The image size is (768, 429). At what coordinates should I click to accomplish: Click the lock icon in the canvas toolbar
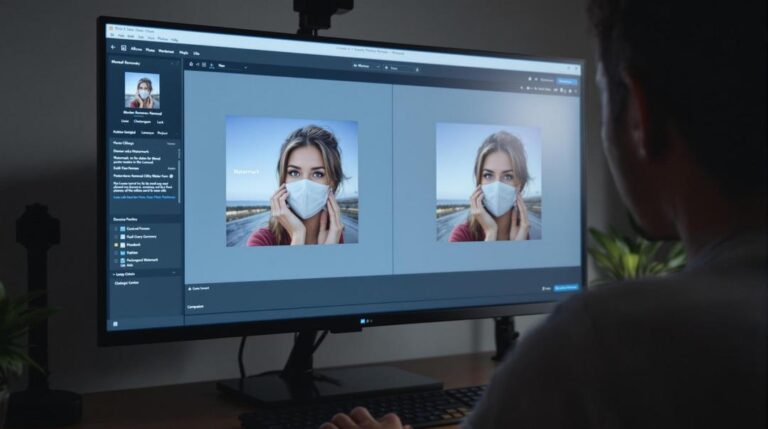(x=193, y=66)
